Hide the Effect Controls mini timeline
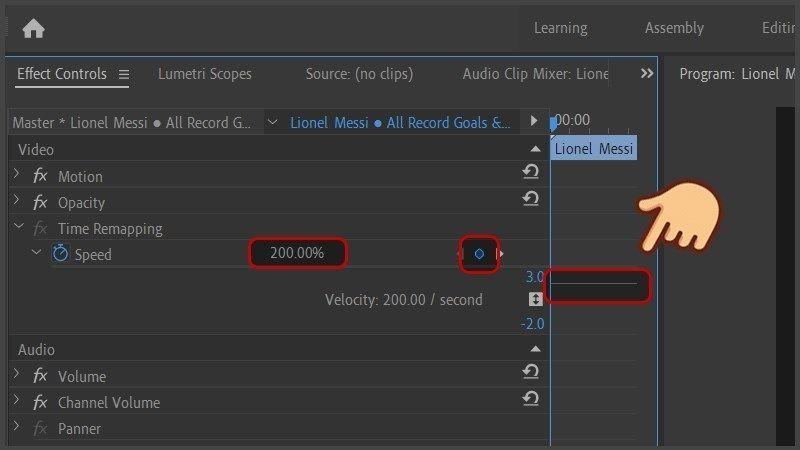Image resolution: width=800 pixels, height=450 pixels. pos(534,121)
